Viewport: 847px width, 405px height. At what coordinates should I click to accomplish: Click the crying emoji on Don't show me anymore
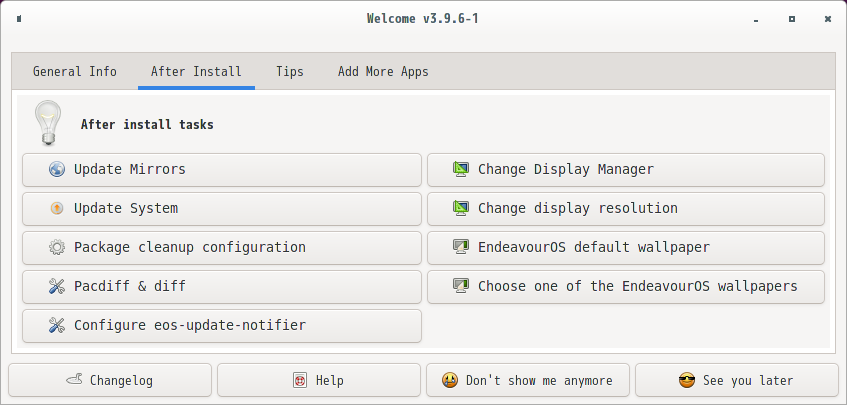click(449, 380)
